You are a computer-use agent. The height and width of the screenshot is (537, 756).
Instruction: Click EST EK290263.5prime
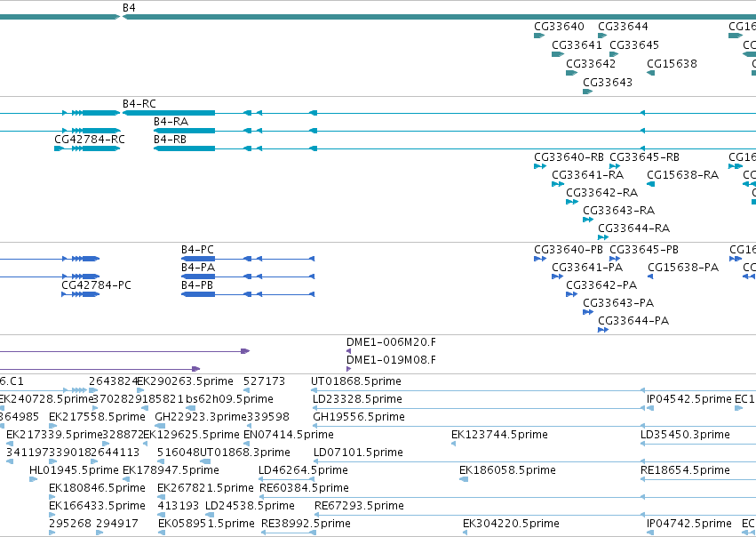185,381
